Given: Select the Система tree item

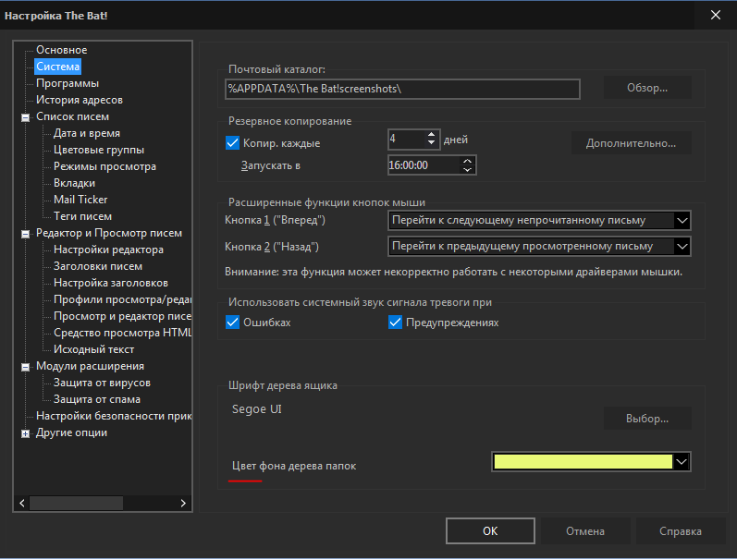Looking at the screenshot, I should (58, 67).
